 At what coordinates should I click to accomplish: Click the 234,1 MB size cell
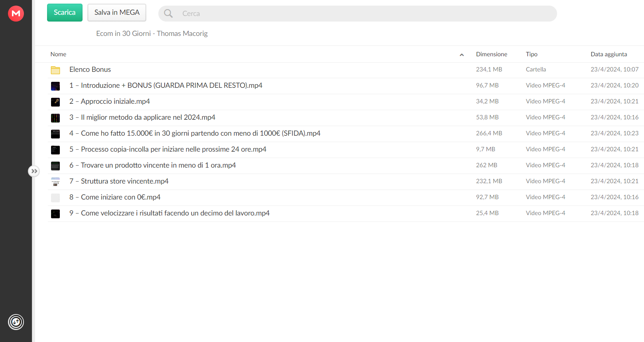point(489,69)
